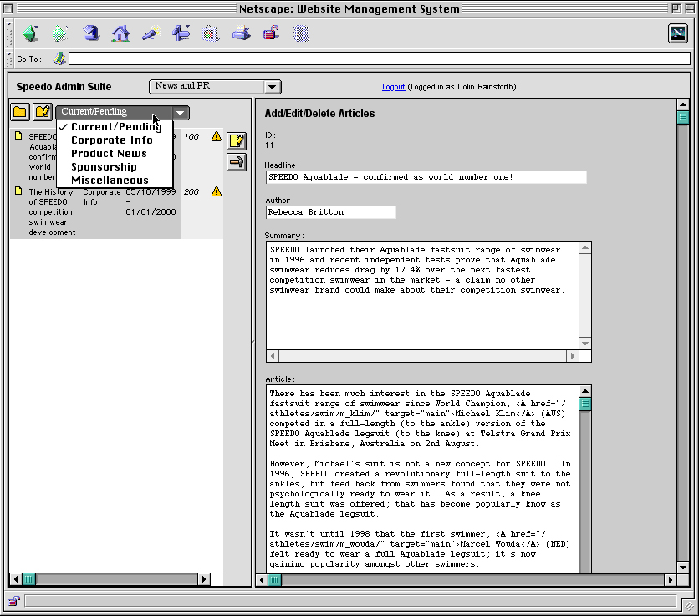Click the Print icon in the toolbar
This screenshot has height=616, width=699.
[x=242, y=33]
